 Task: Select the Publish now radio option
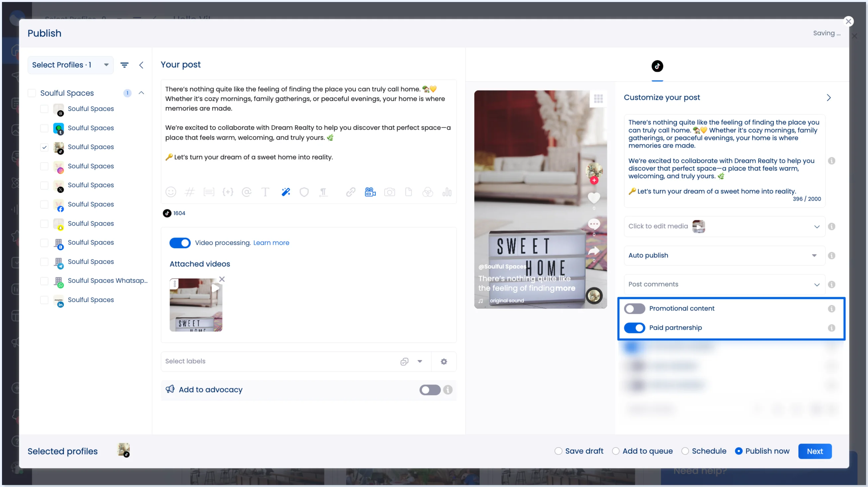738,451
